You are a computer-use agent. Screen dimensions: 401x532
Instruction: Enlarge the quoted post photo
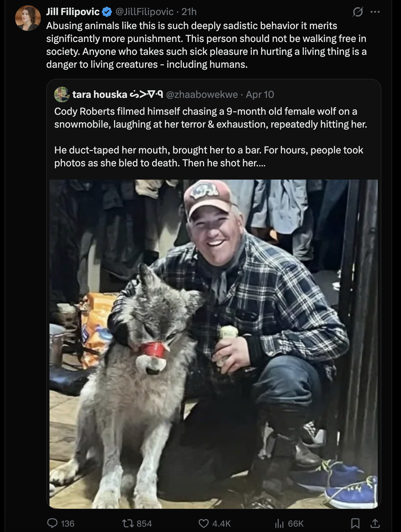[x=213, y=344]
